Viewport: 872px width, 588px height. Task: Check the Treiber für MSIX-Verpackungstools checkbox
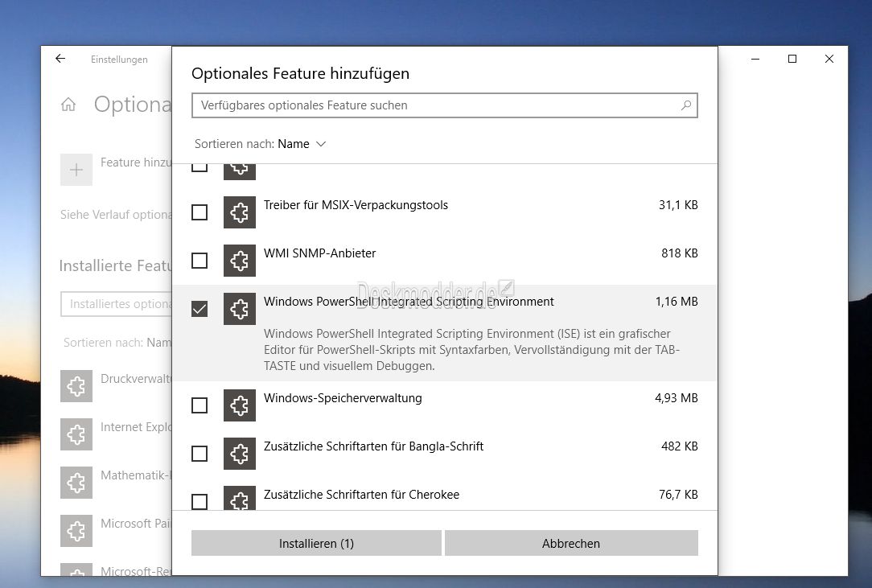(199, 212)
